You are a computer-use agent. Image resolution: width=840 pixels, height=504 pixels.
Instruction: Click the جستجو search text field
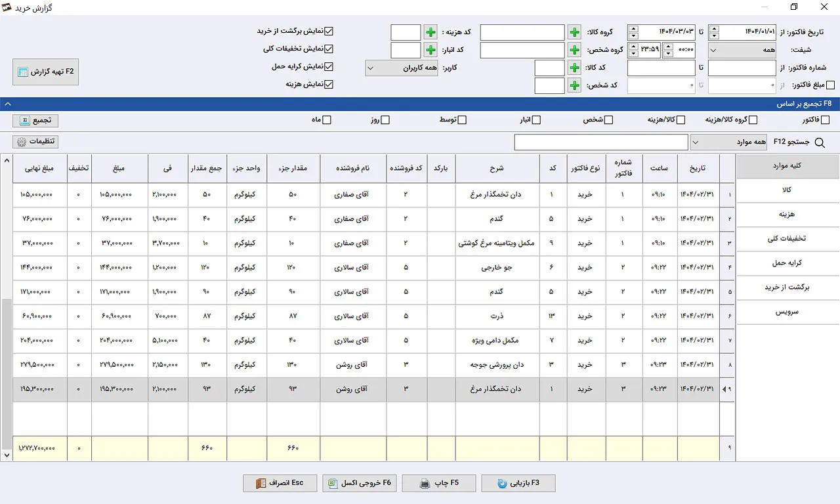pyautogui.click(x=600, y=142)
